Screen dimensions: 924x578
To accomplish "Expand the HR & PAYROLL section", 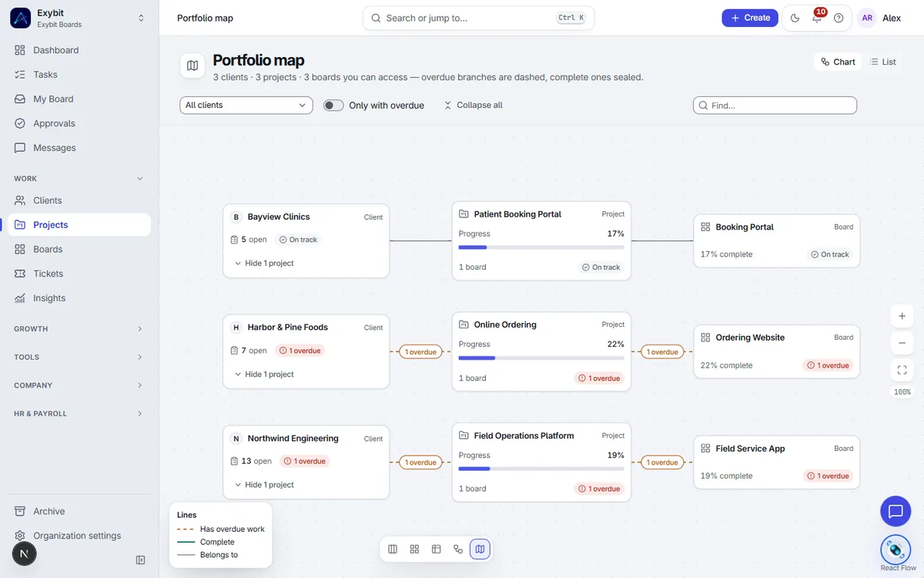I will (79, 414).
